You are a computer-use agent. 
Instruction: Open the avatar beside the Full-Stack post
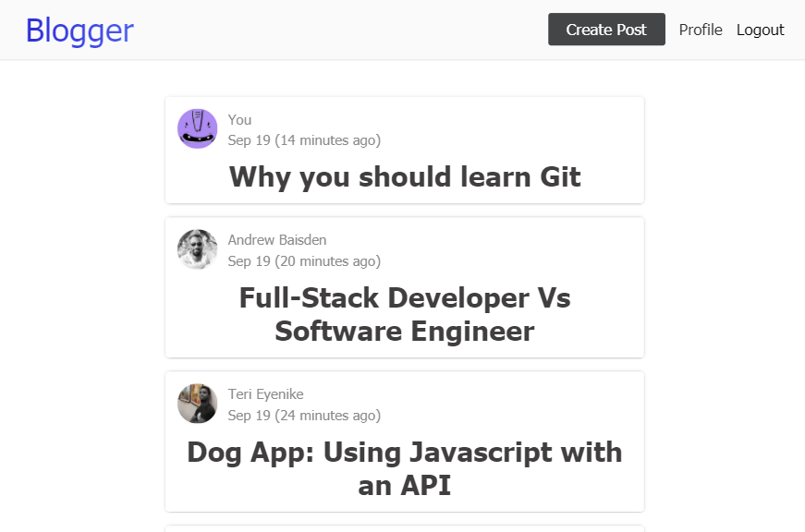[x=197, y=249]
